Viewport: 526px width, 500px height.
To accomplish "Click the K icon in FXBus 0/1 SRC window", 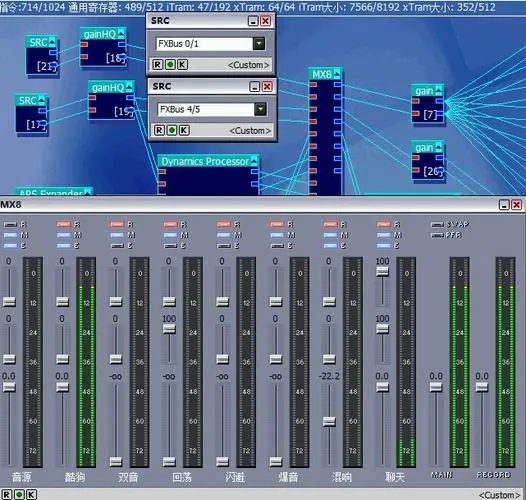I will click(182, 64).
